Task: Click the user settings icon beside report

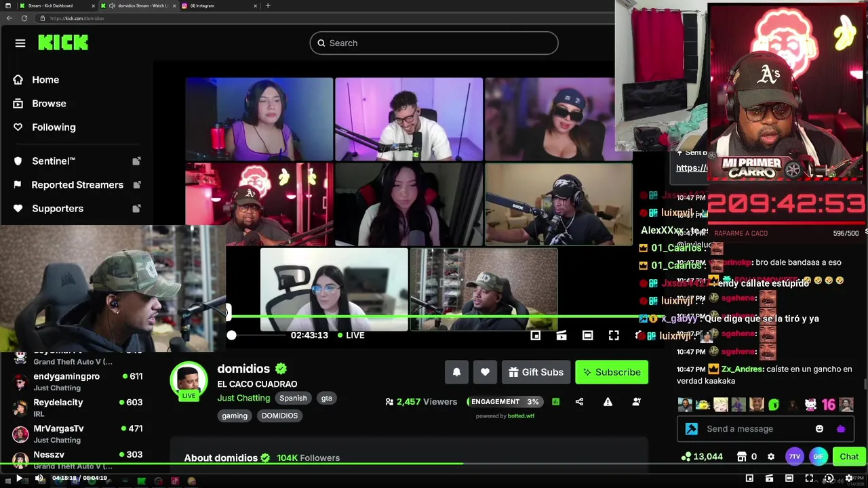Action: tap(636, 402)
